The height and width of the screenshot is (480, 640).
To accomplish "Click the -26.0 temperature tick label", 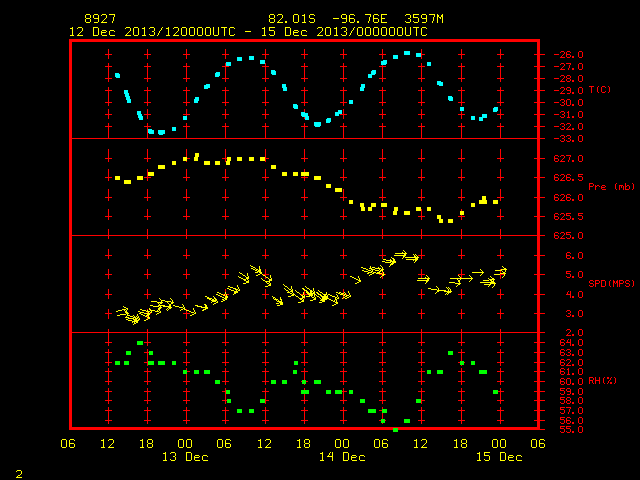I will coord(568,55).
